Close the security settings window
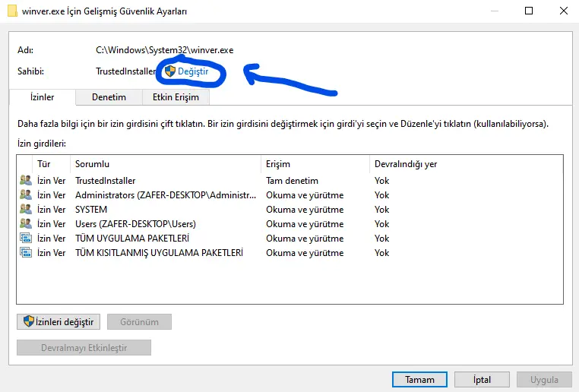This screenshot has width=579, height=392. 564,11
